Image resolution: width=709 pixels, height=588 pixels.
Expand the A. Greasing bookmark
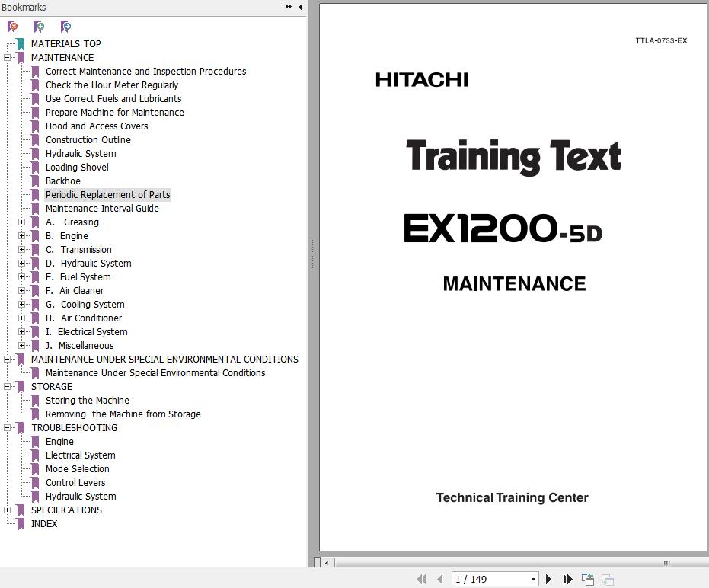[22, 222]
